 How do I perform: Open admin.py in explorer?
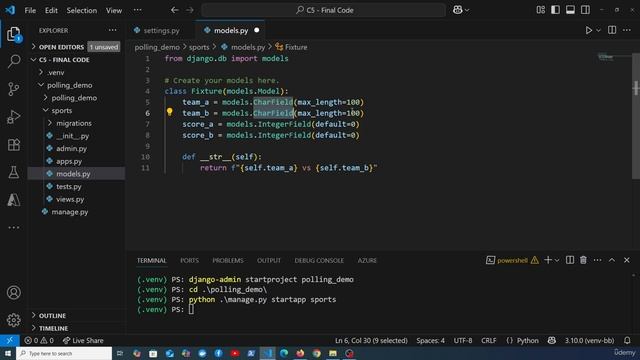tap(71, 149)
